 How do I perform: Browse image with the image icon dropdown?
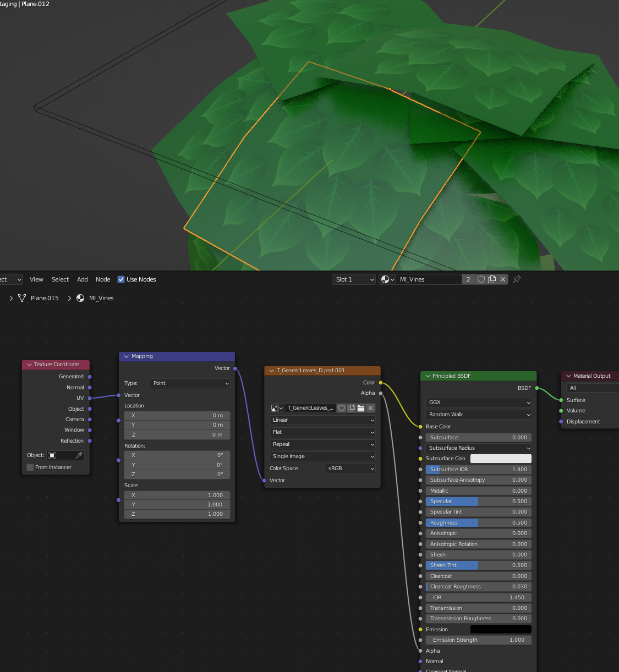pyautogui.click(x=277, y=408)
